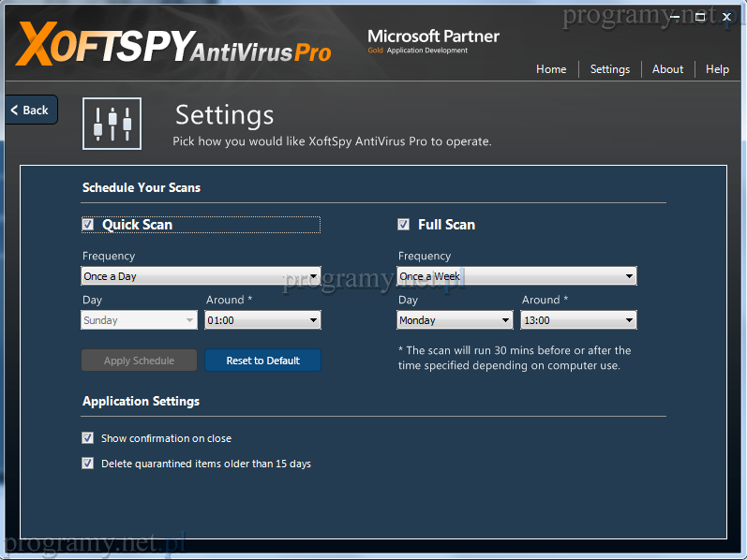Click the Settings sliders icon
The width and height of the screenshot is (747, 560).
pos(112,124)
